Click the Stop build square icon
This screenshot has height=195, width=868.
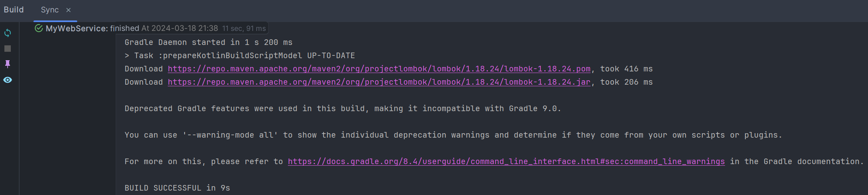tap(8, 49)
